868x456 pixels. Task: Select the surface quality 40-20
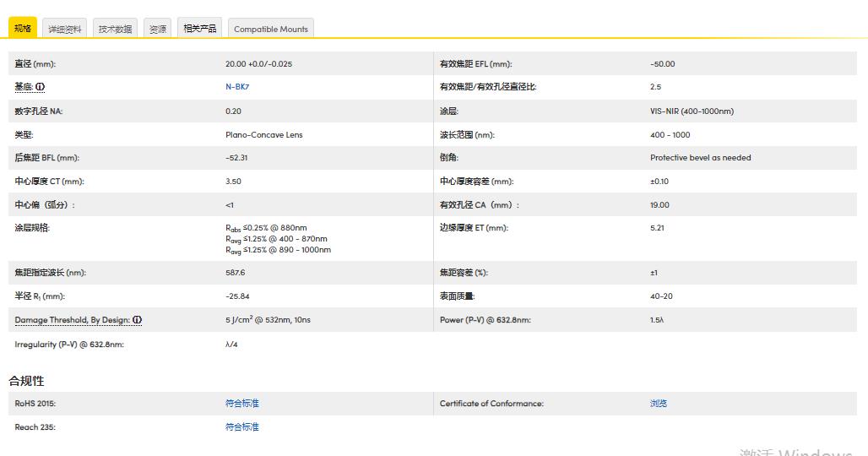pos(661,296)
